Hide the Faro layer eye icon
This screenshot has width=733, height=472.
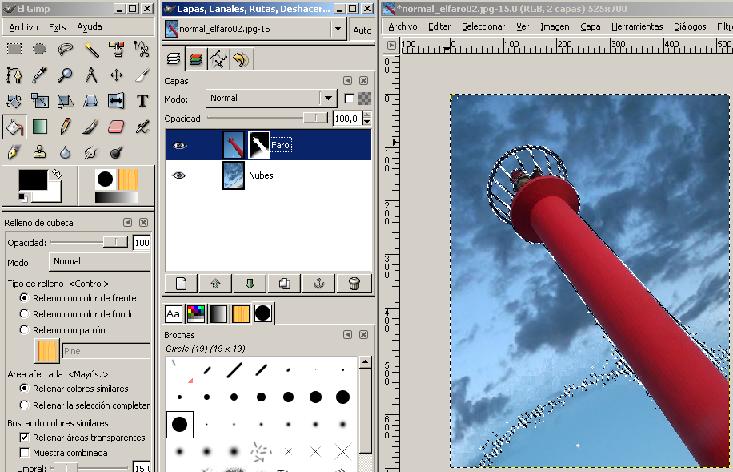click(180, 146)
